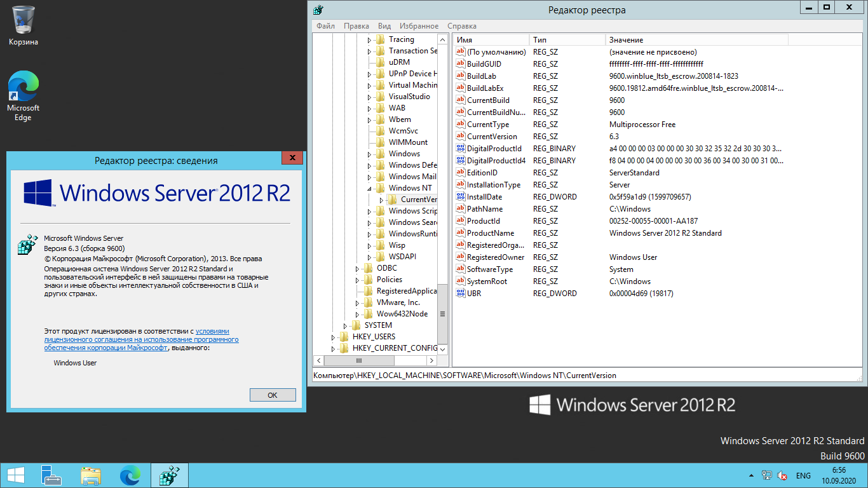Expand the Wow6432Node tree node
868x488 pixels.
pos(357,314)
